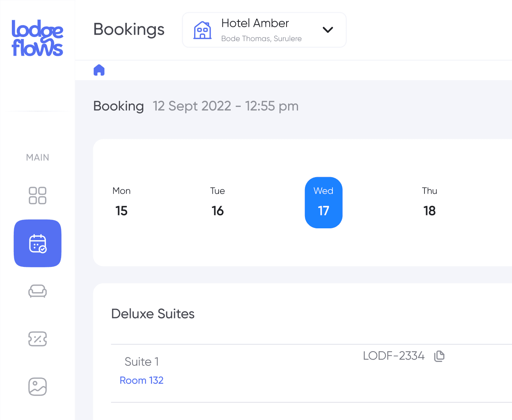Open the Room 132 link

click(141, 380)
